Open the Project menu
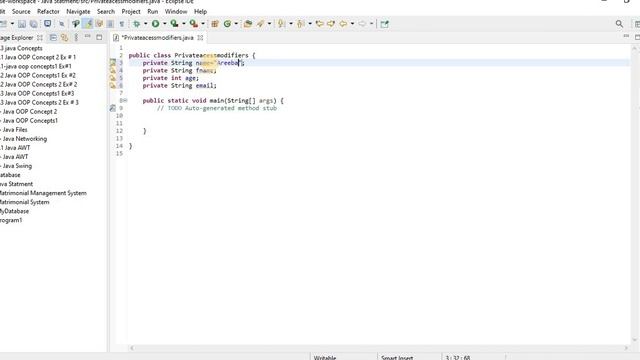The width and height of the screenshot is (640, 360). (x=131, y=11)
